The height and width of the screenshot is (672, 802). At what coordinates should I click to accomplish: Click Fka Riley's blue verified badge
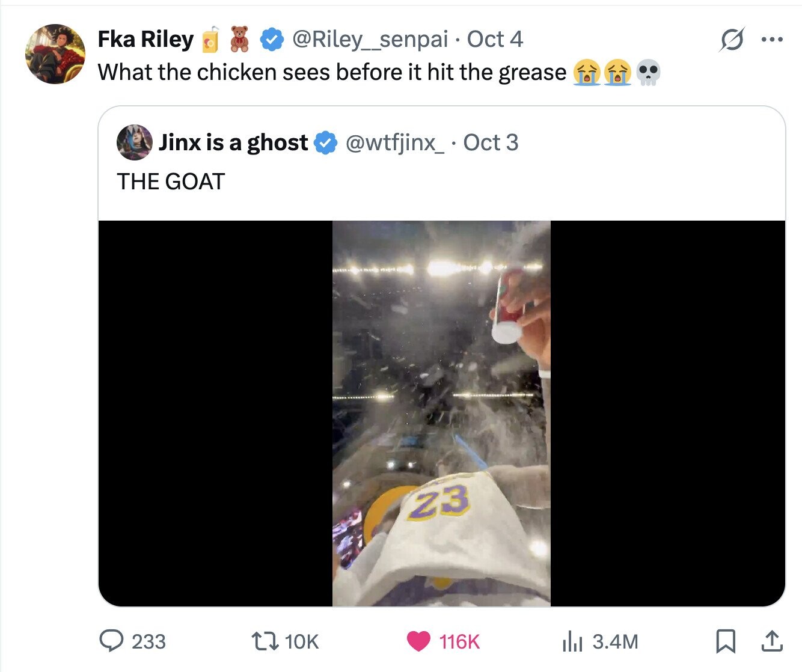(x=272, y=40)
